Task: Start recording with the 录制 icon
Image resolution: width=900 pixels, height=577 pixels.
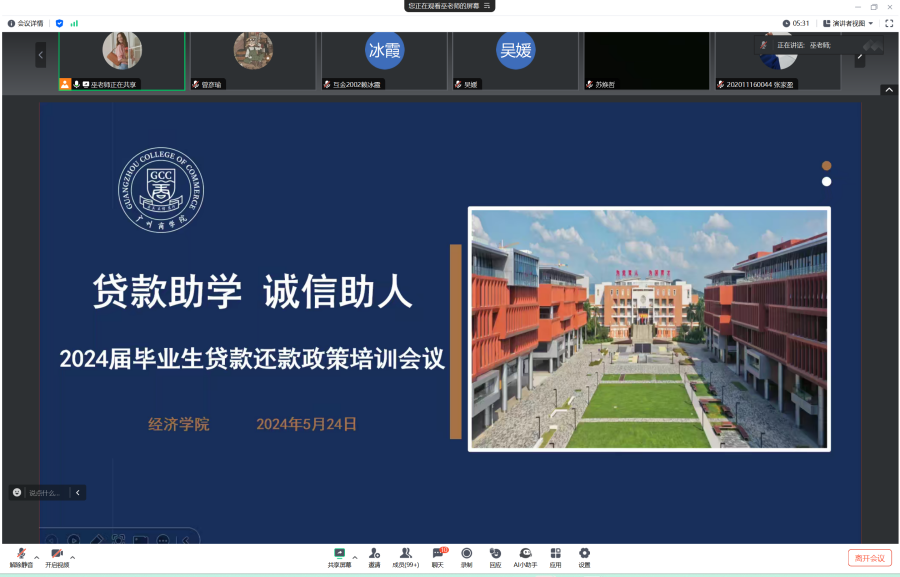Action: [466, 556]
